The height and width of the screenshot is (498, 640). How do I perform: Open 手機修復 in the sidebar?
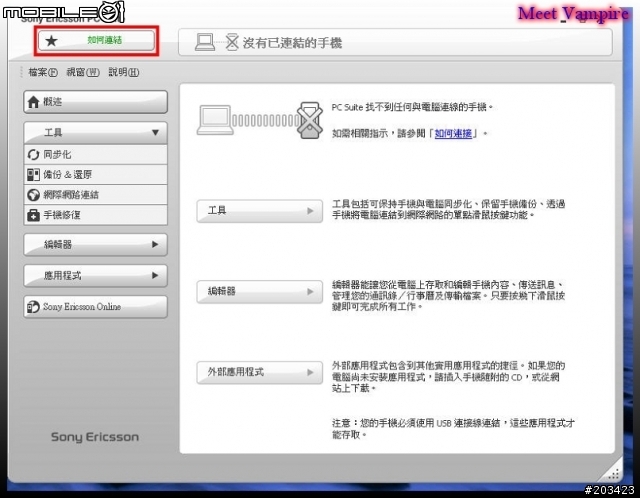96,215
